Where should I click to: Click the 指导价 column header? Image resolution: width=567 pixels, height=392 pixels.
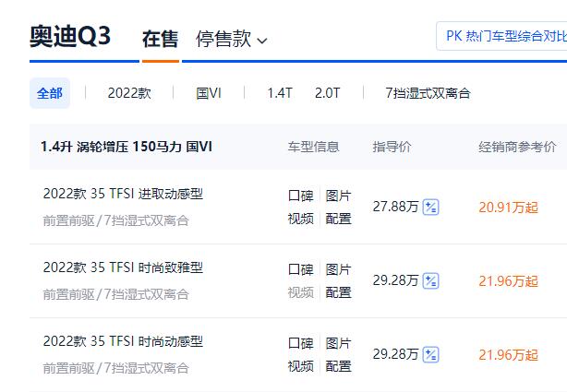click(392, 147)
